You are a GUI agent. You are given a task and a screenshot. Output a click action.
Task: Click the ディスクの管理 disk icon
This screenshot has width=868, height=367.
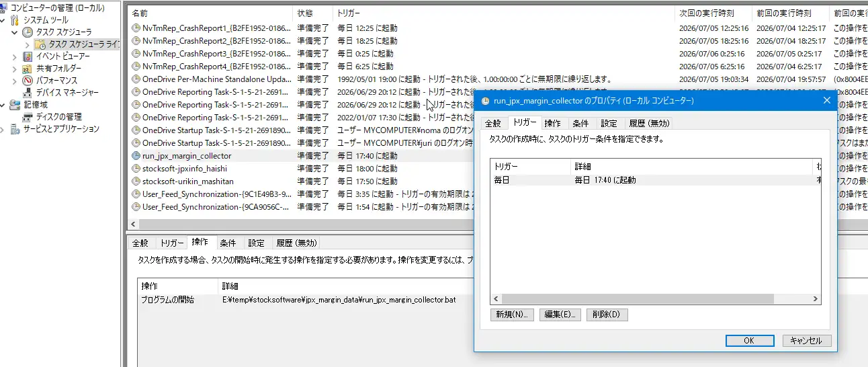coord(27,117)
